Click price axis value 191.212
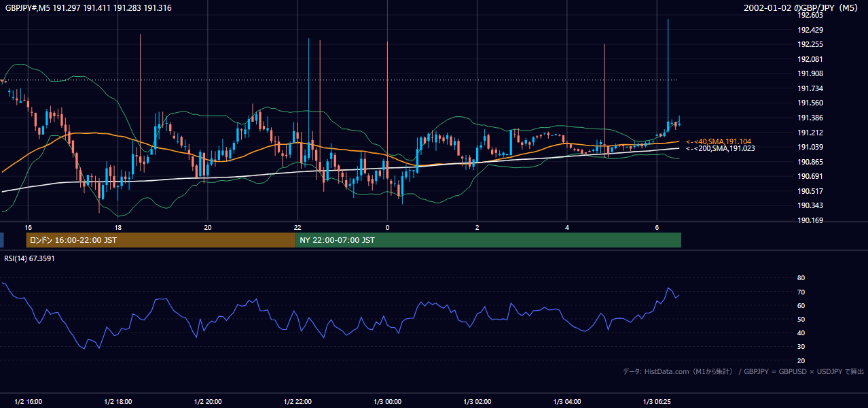This screenshot has height=408, width=868. pyautogui.click(x=810, y=133)
